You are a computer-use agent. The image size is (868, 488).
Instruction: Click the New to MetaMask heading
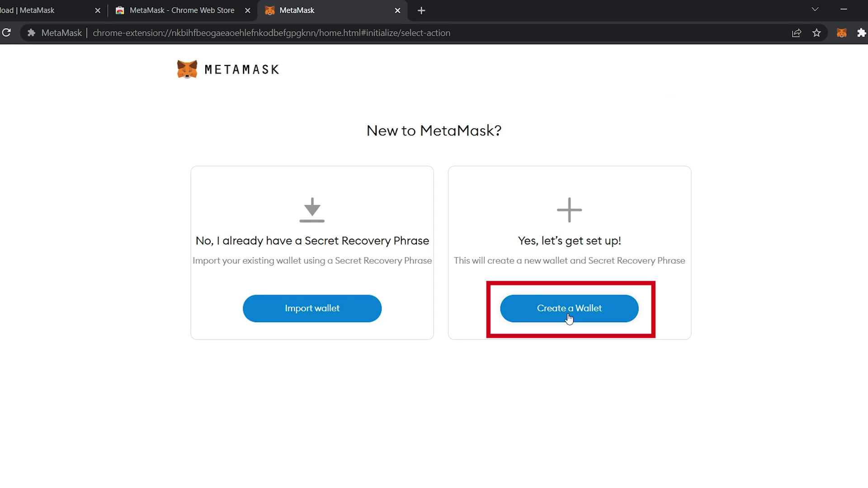tap(434, 131)
